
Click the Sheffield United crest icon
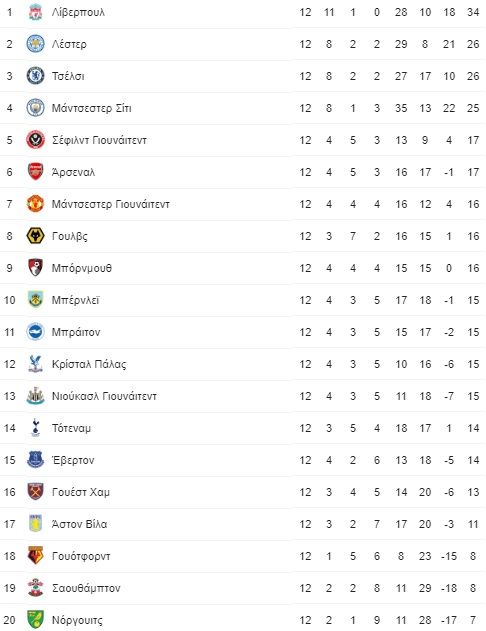click(x=35, y=140)
